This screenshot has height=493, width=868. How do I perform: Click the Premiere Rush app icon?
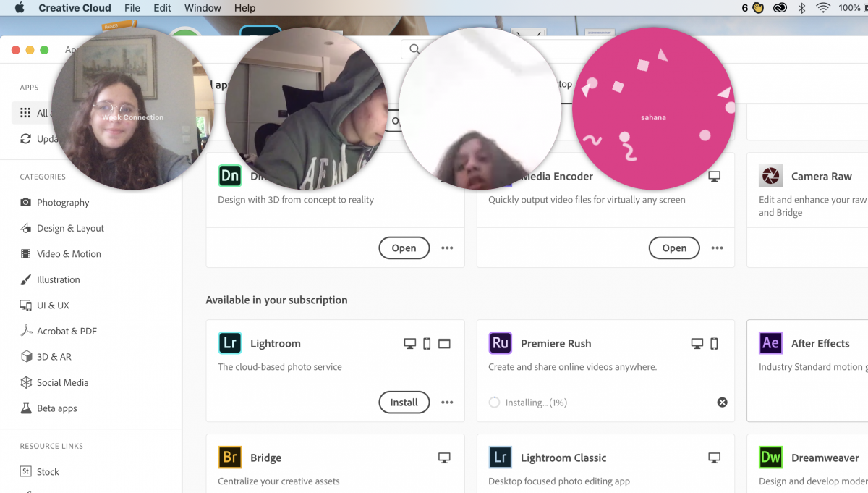pyautogui.click(x=501, y=343)
